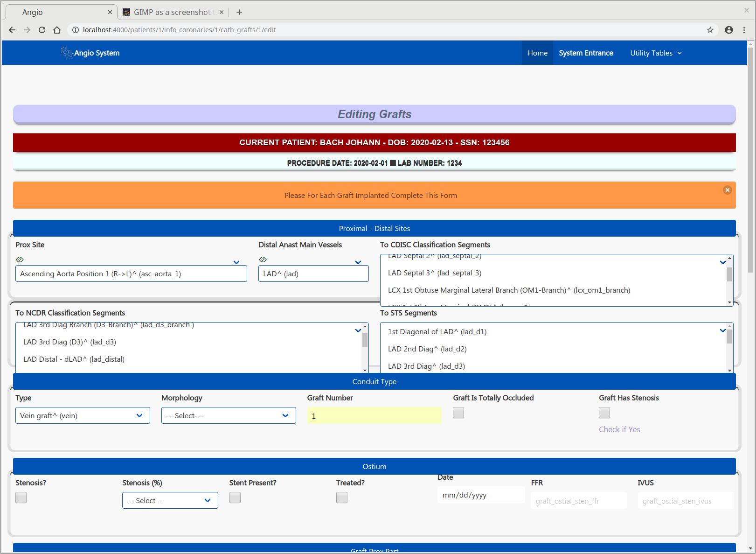Click the address bar URL

click(x=180, y=30)
